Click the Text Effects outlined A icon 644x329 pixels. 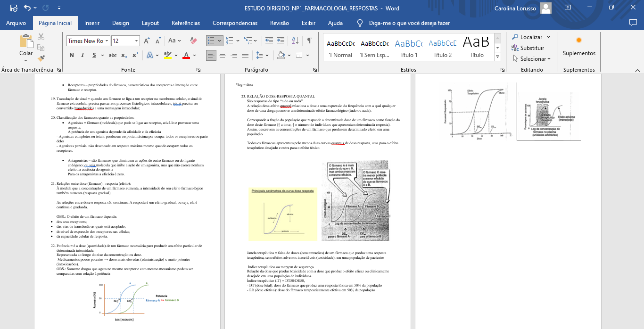(150, 55)
